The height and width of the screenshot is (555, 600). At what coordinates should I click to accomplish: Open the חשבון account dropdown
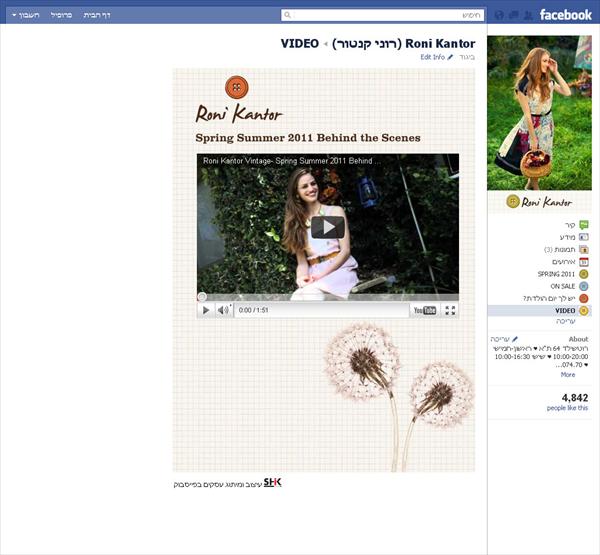coord(26,15)
